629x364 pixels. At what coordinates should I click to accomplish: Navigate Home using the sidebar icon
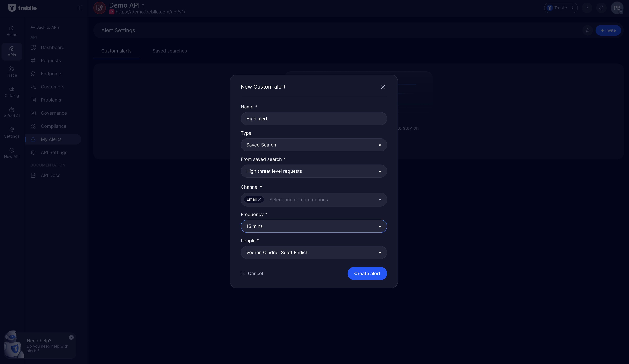[x=11, y=31]
